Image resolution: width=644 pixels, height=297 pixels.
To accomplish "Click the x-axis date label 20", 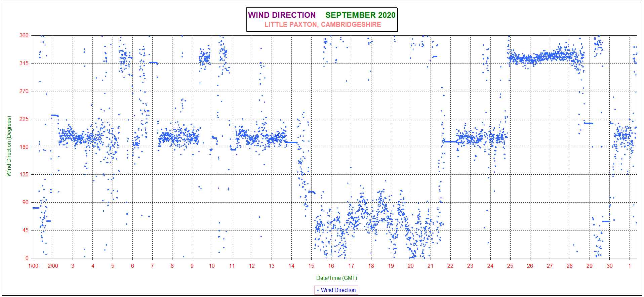I will pos(411,266).
